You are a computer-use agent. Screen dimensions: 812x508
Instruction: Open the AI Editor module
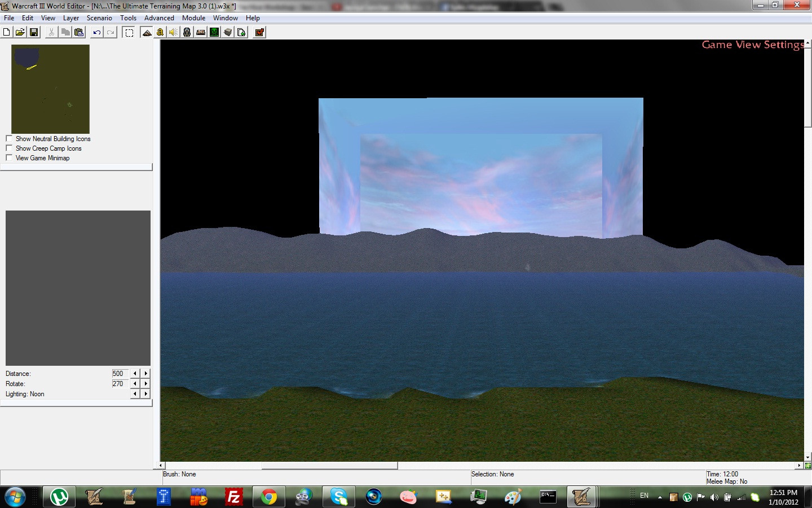pyautogui.click(x=214, y=32)
